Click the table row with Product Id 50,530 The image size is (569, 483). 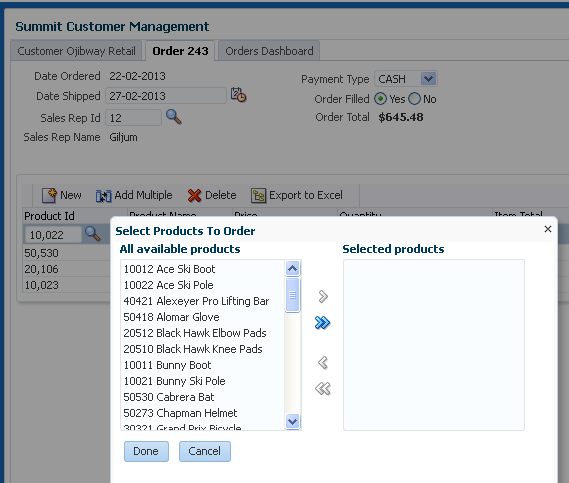66,253
